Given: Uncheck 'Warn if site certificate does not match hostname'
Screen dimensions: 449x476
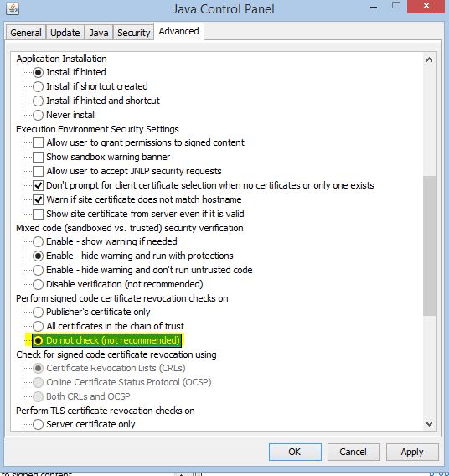Looking at the screenshot, I should coord(38,199).
